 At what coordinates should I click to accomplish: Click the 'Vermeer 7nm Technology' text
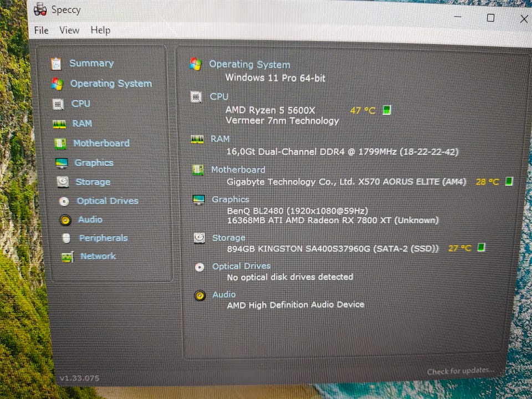[282, 121]
